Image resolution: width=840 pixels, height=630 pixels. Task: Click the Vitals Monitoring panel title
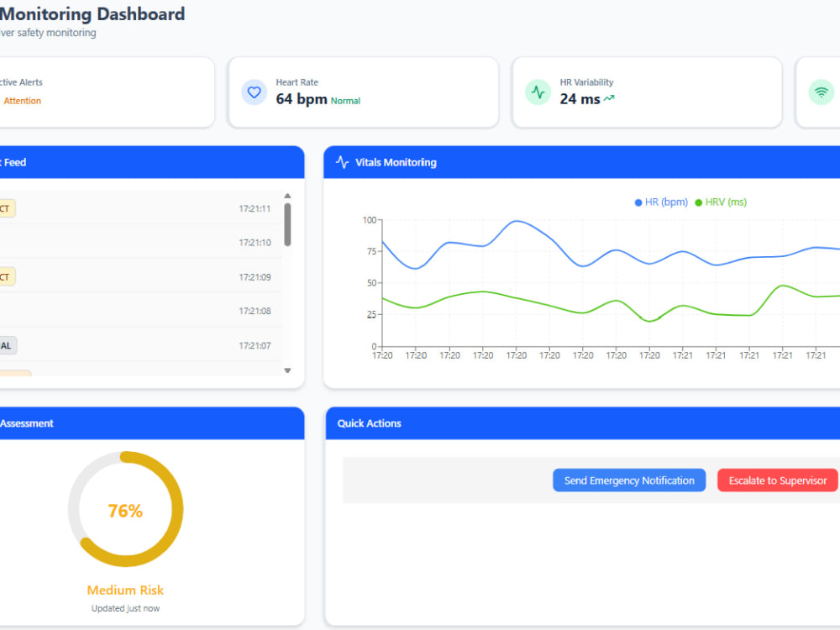[x=396, y=162]
